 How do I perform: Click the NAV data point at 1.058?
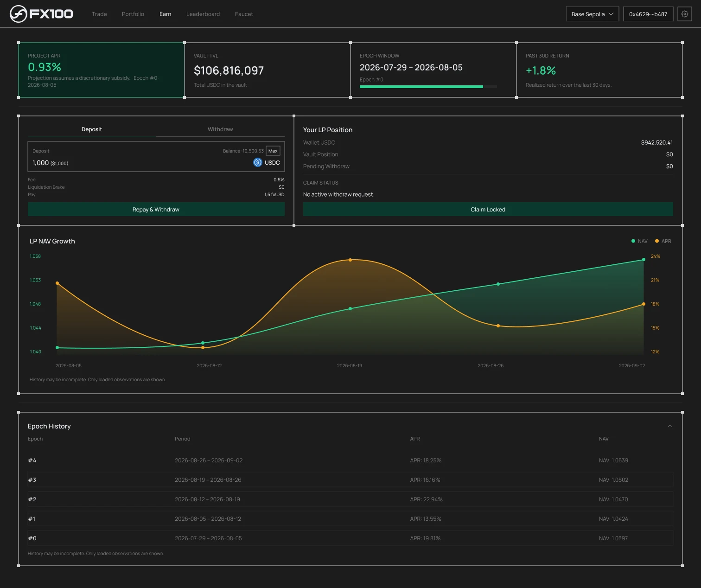[x=644, y=260]
